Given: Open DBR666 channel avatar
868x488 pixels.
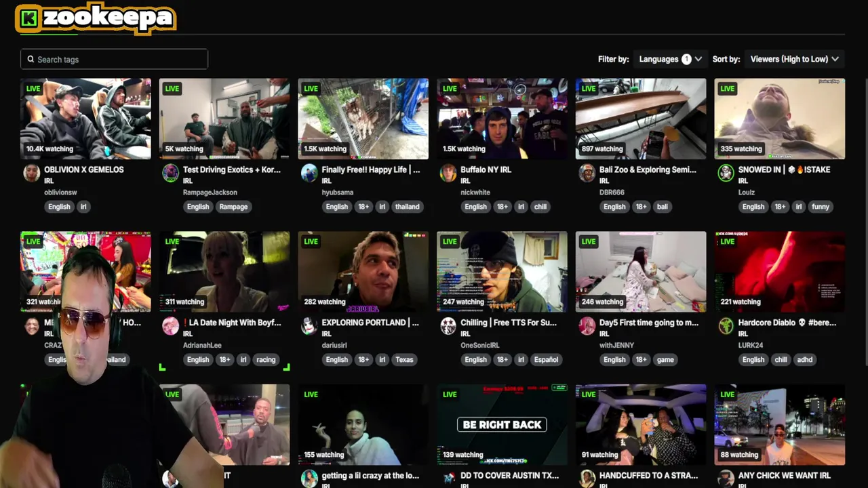Looking at the screenshot, I should [587, 173].
